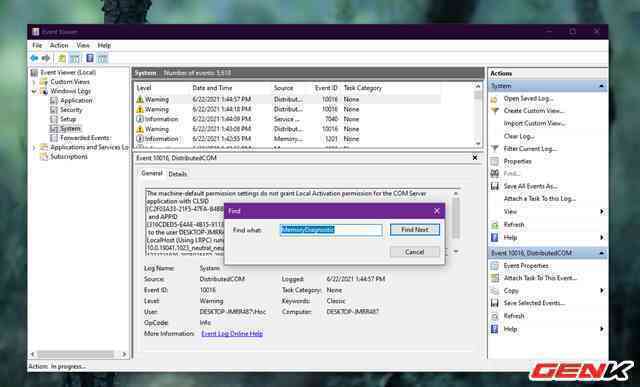Click the Find Next button
The height and width of the screenshot is (387, 640).
(415, 230)
